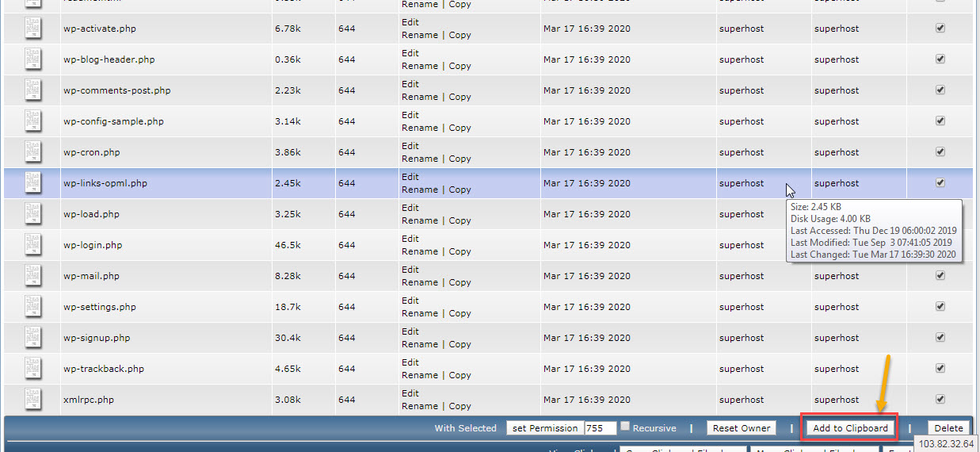Toggle the Recursive checkbox
980x452 pixels.
point(625,427)
